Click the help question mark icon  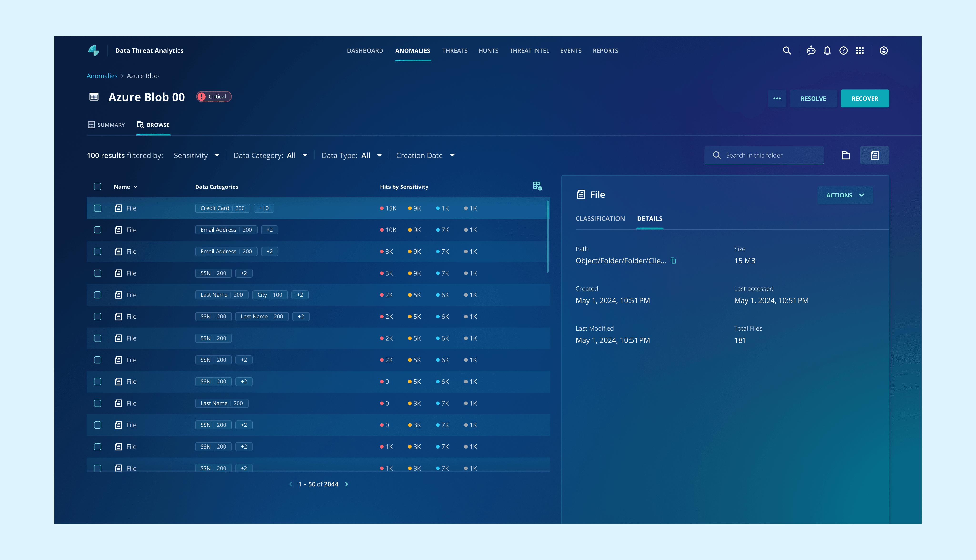click(843, 50)
